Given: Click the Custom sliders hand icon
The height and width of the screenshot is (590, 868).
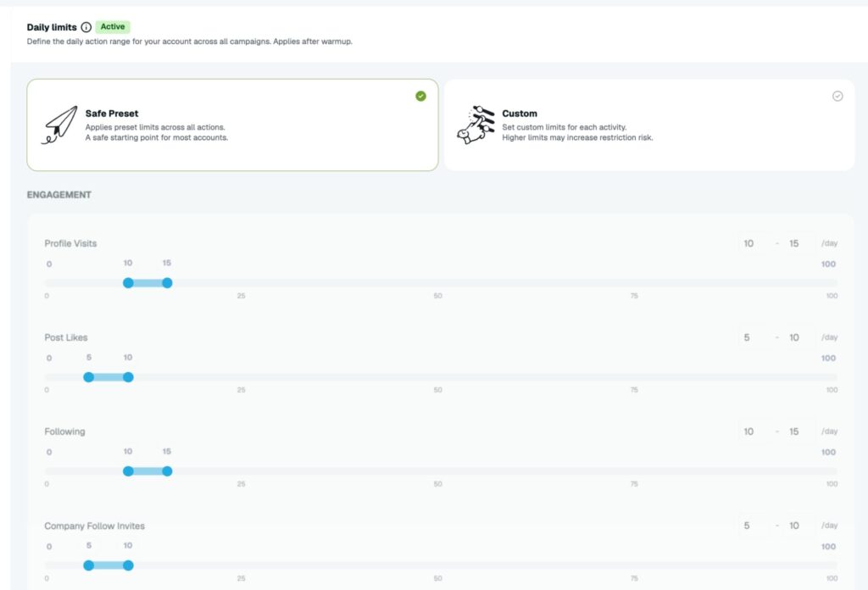Looking at the screenshot, I should pos(476,125).
